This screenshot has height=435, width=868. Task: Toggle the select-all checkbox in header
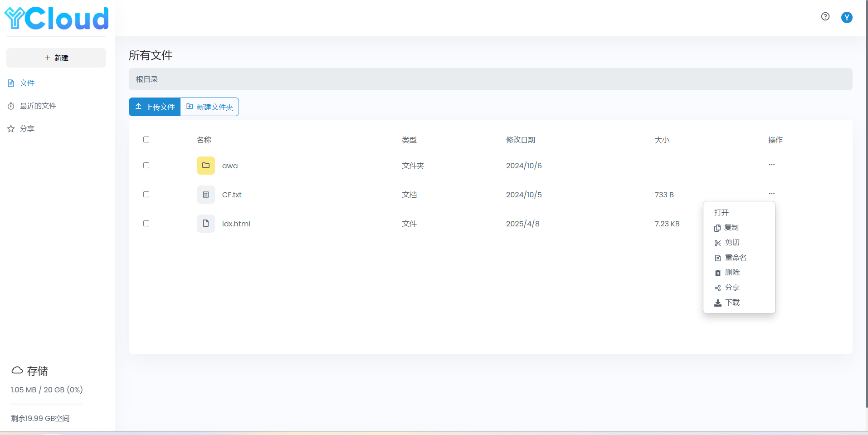click(x=146, y=140)
